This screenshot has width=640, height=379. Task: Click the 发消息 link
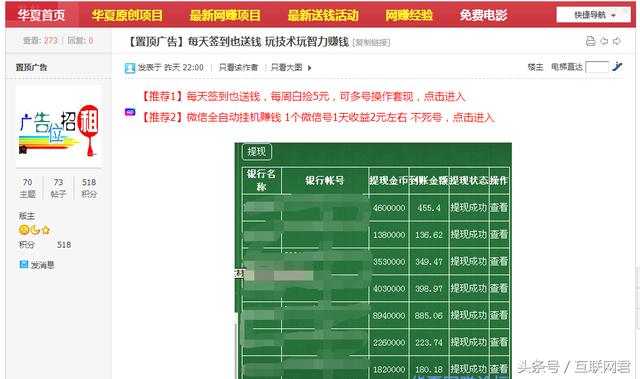(x=42, y=265)
